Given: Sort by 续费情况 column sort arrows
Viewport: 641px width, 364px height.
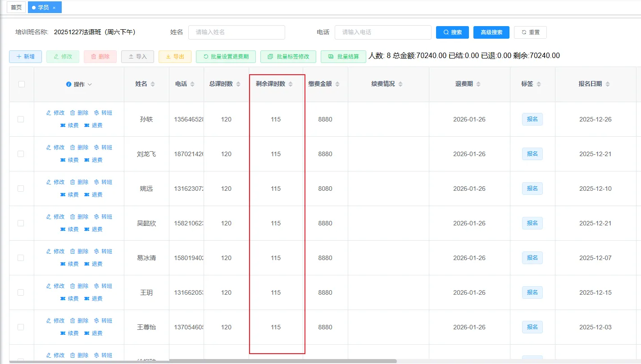Looking at the screenshot, I should pos(400,84).
